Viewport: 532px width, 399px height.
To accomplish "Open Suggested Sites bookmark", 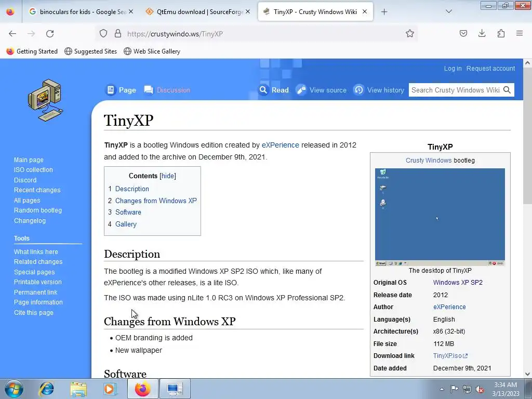I will (90, 51).
